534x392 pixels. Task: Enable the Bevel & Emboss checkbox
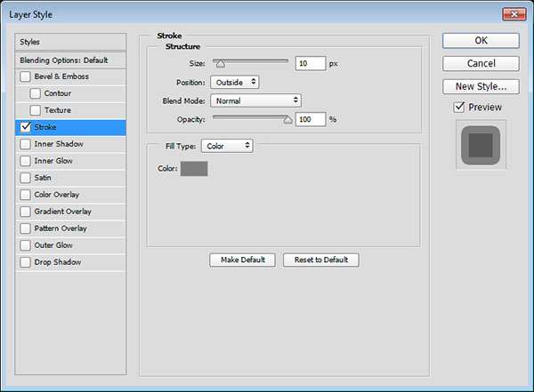tap(24, 76)
